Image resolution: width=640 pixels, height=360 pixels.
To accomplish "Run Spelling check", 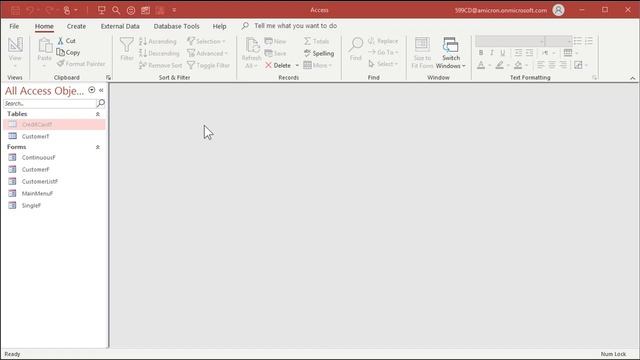I will [319, 53].
